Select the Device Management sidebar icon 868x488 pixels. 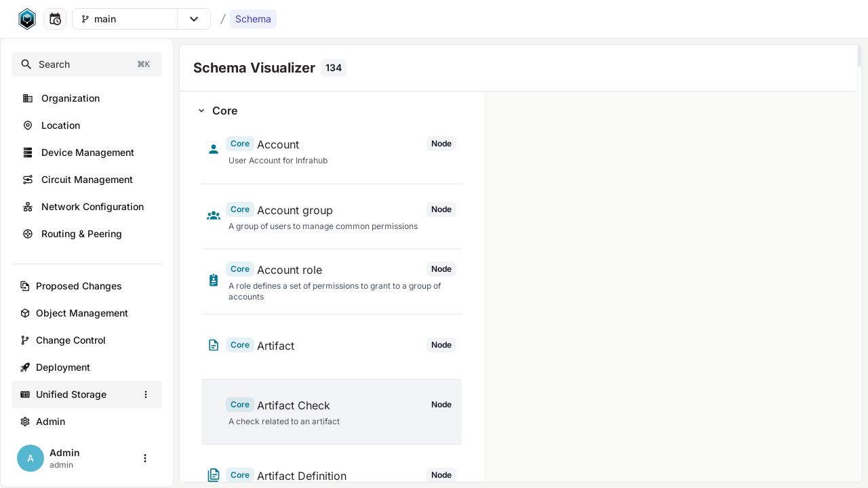pyautogui.click(x=27, y=152)
